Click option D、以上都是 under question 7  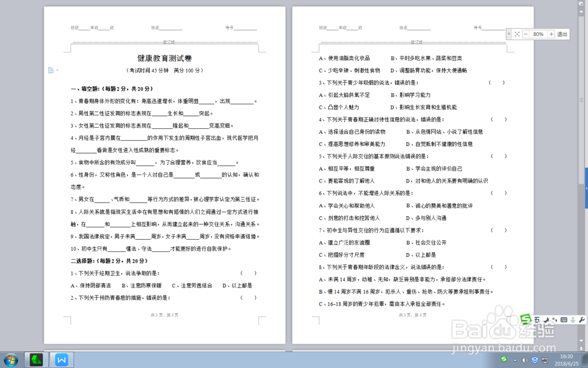pos(421,254)
